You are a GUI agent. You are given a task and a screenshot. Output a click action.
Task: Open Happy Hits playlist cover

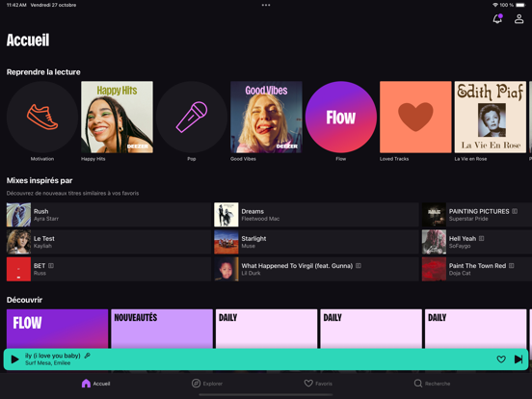point(117,117)
